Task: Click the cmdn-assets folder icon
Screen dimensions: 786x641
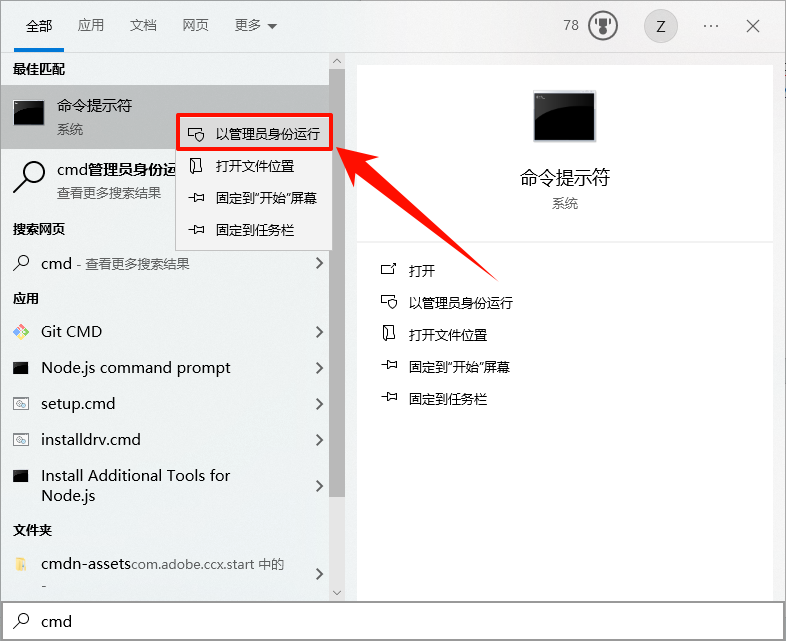Action: [21, 564]
